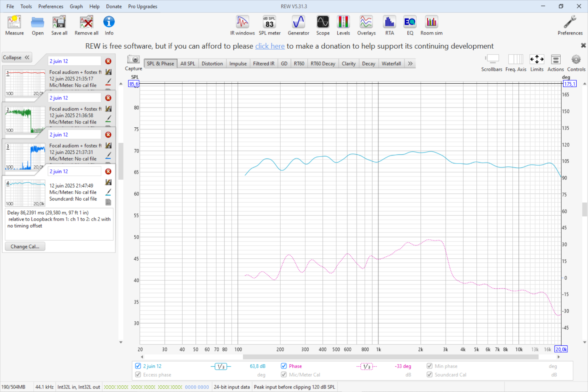Launch the signal Generator
588x392 pixels.
tap(298, 26)
